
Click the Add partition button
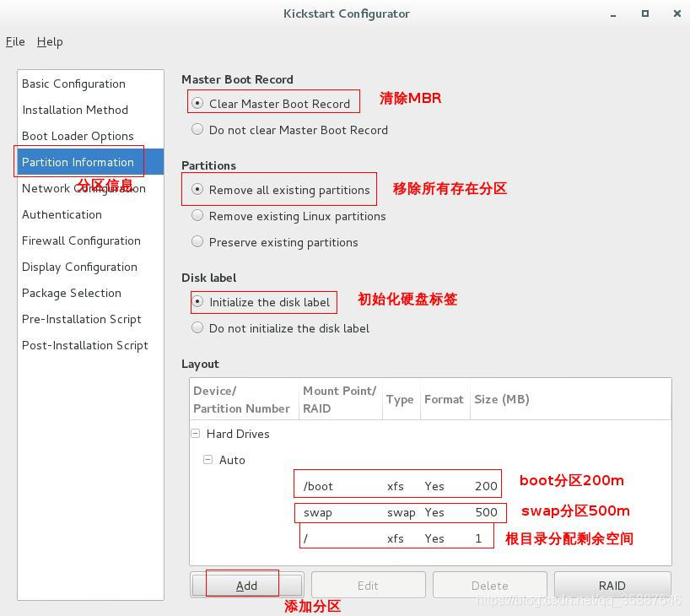246,585
